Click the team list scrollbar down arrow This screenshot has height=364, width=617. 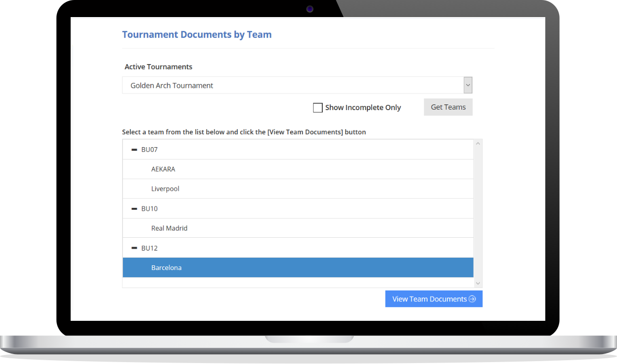tap(478, 283)
